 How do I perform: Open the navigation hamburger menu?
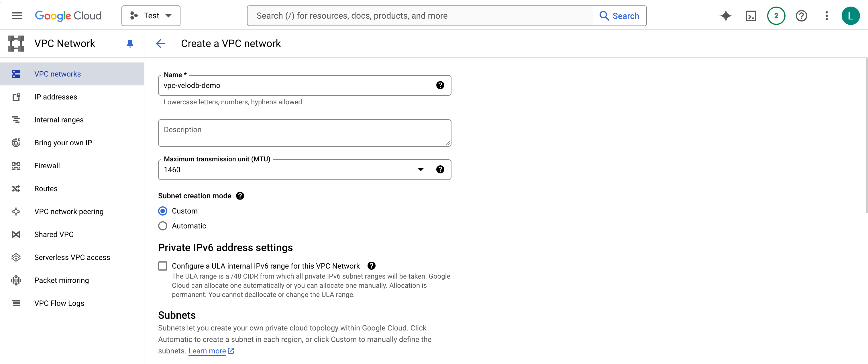pos(17,15)
